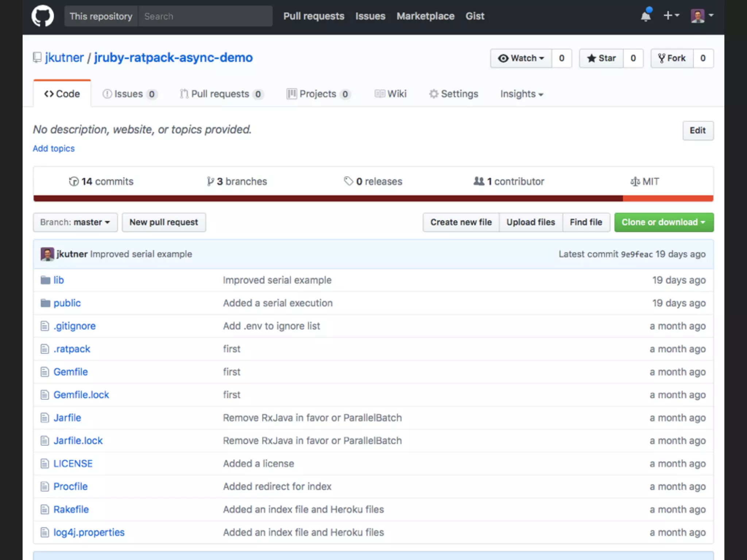This screenshot has width=747, height=560.
Task: Click the lib folder icon
Action: pos(45,280)
